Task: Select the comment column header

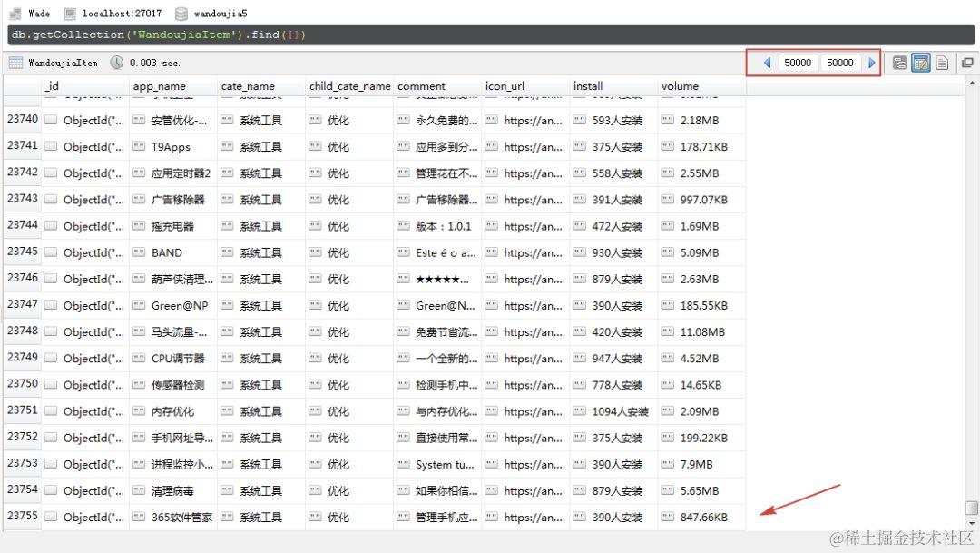Action: click(x=437, y=86)
